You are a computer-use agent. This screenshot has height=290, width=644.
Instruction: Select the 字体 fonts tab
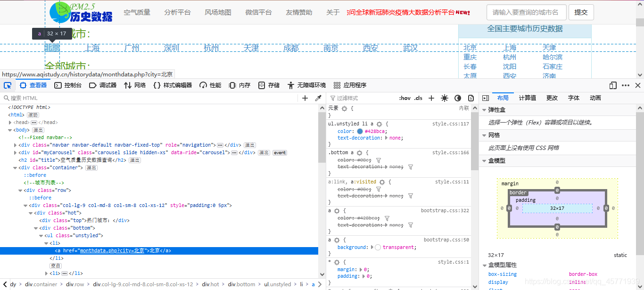tap(574, 98)
